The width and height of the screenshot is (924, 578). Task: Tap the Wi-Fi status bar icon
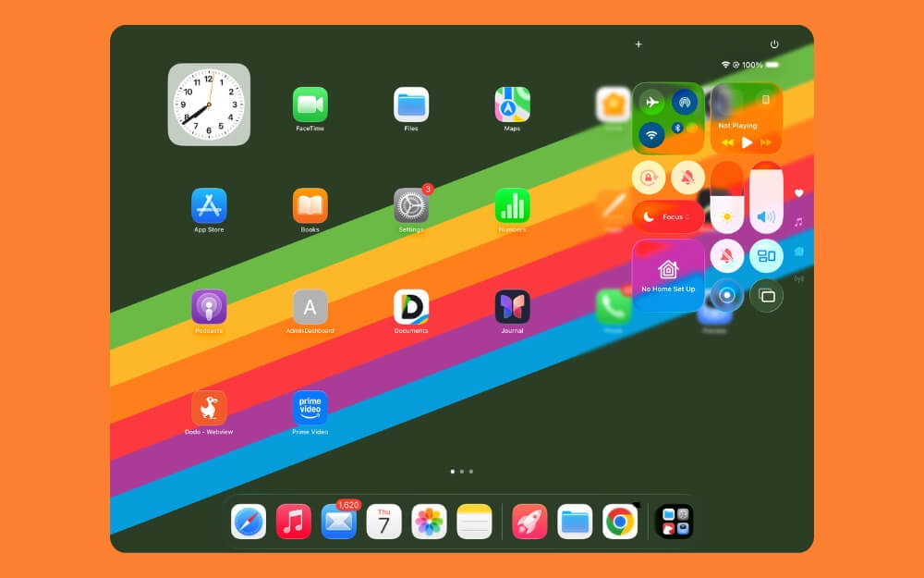725,65
